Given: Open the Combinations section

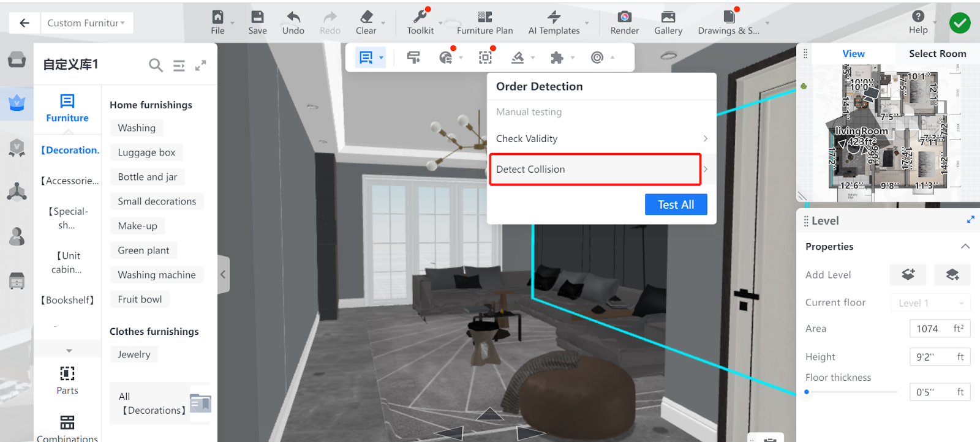Looking at the screenshot, I should coord(67,429).
